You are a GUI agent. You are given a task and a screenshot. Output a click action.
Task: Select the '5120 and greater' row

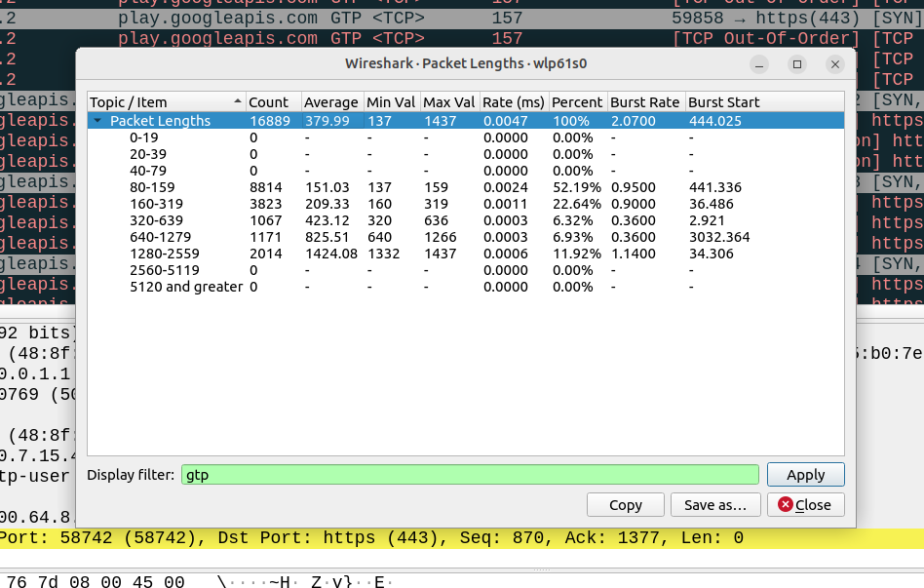[x=466, y=287]
